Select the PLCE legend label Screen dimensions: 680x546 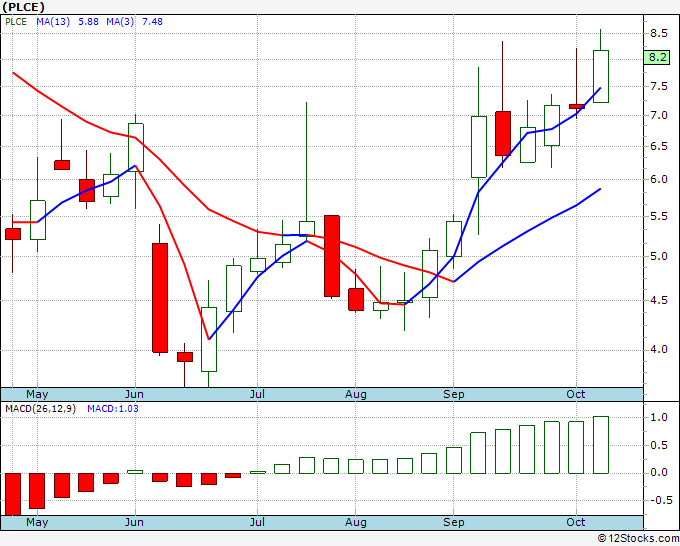pos(16,22)
